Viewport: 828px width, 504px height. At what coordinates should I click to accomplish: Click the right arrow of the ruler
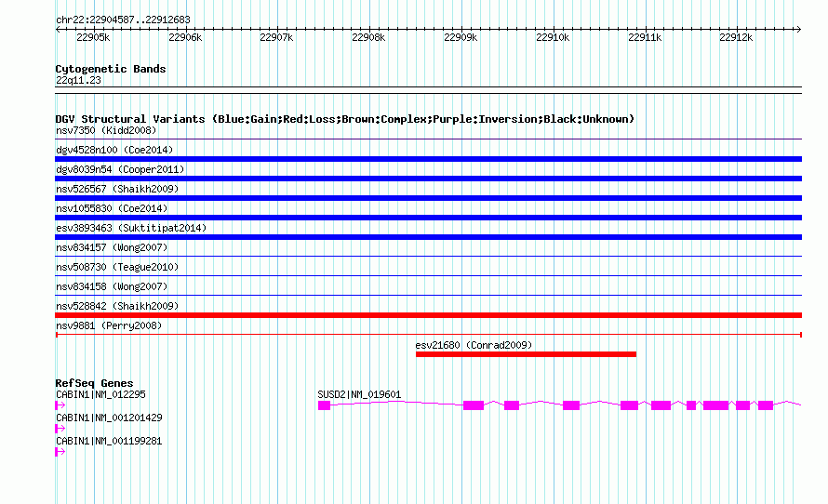click(x=799, y=29)
